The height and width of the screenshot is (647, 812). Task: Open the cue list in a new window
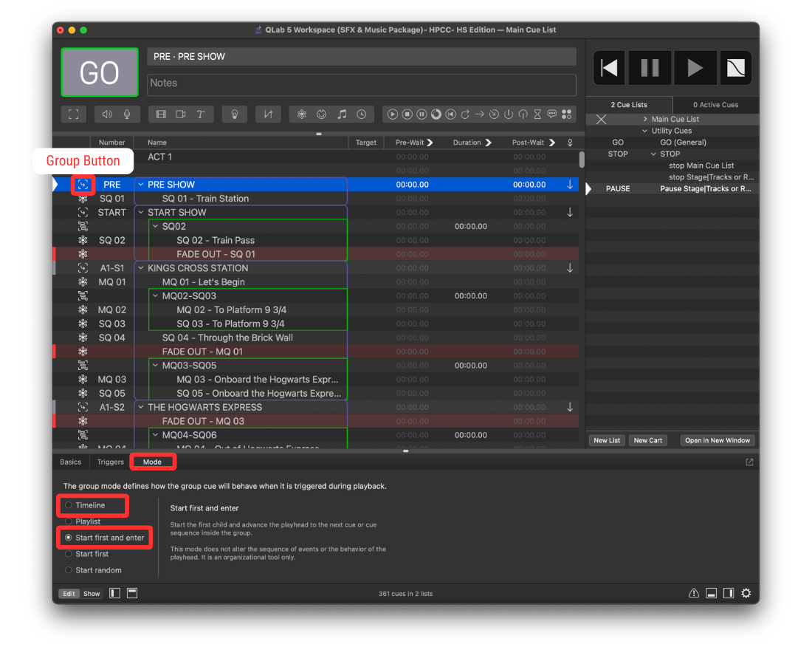point(717,439)
